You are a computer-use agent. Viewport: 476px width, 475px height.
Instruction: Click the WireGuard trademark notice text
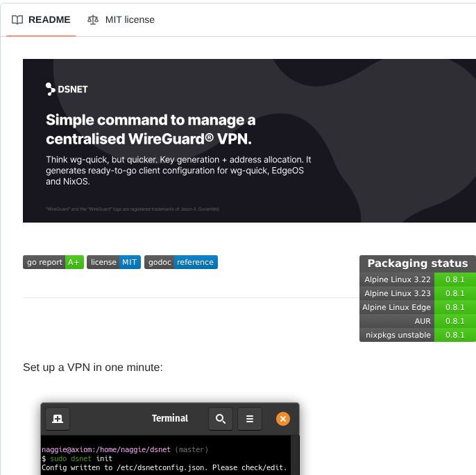(x=133, y=209)
